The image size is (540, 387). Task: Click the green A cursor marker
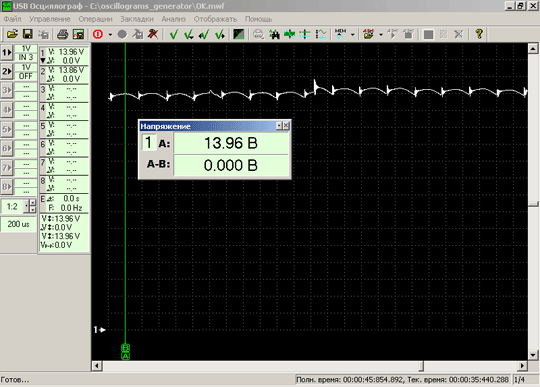click(125, 356)
